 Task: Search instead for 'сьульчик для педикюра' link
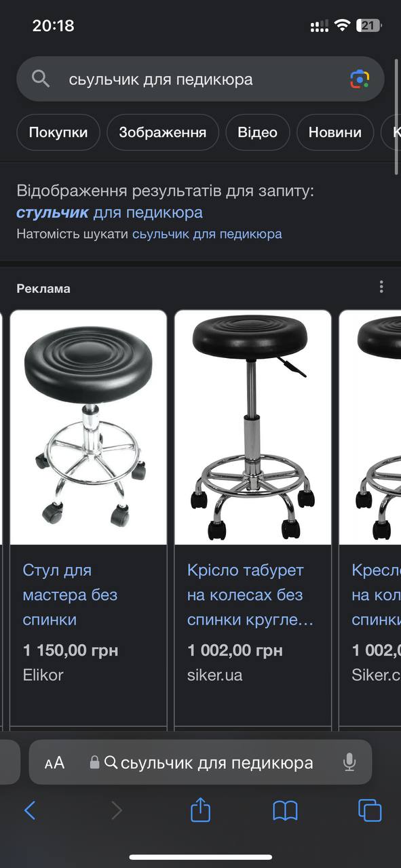(207, 234)
